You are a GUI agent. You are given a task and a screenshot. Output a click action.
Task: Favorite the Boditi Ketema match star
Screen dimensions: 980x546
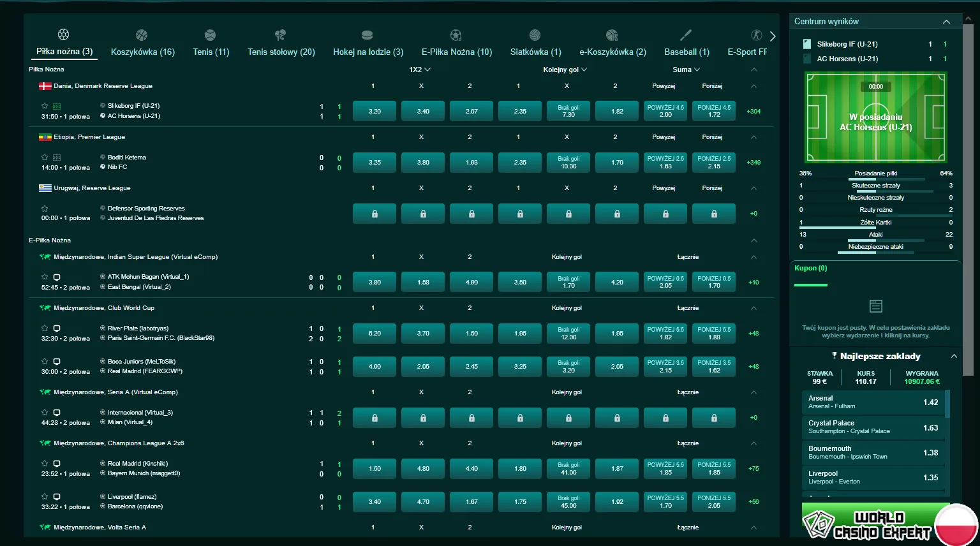[45, 157]
